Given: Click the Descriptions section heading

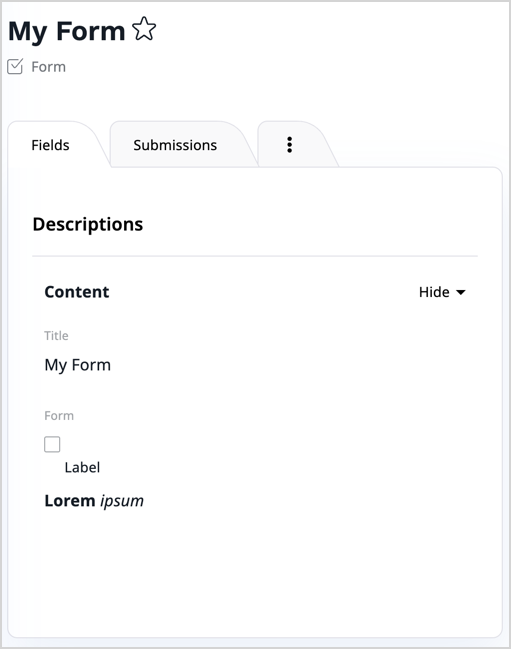Looking at the screenshot, I should click(88, 224).
